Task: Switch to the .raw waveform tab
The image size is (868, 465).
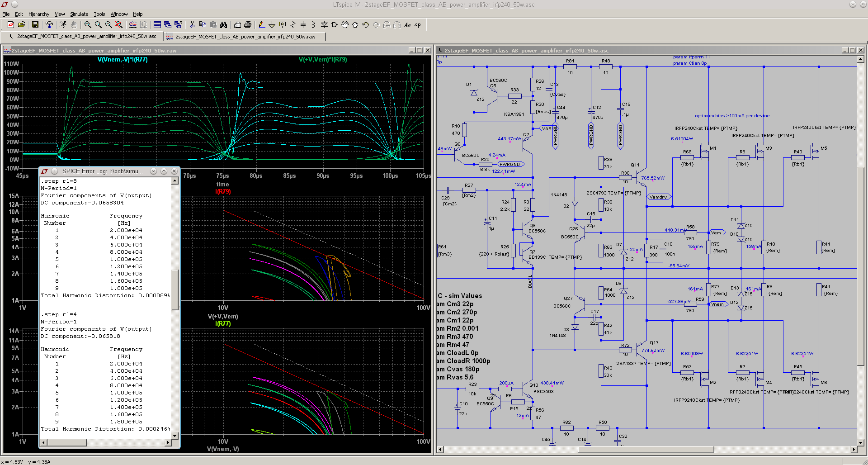Action: (x=245, y=36)
